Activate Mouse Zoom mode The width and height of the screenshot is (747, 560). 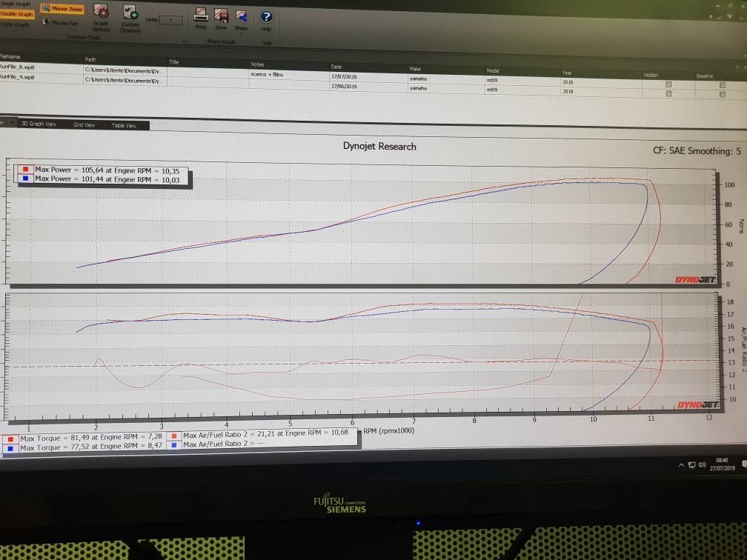pyautogui.click(x=62, y=9)
